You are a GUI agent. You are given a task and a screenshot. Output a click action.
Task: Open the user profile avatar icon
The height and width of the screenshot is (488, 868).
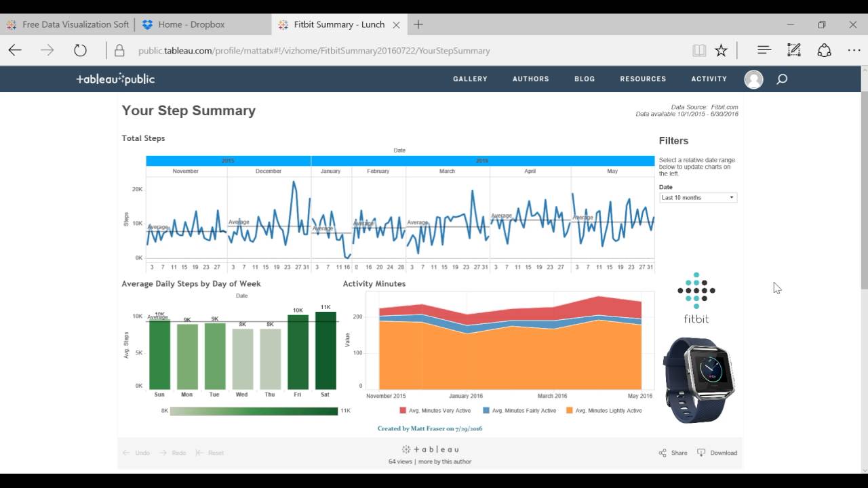click(x=753, y=79)
